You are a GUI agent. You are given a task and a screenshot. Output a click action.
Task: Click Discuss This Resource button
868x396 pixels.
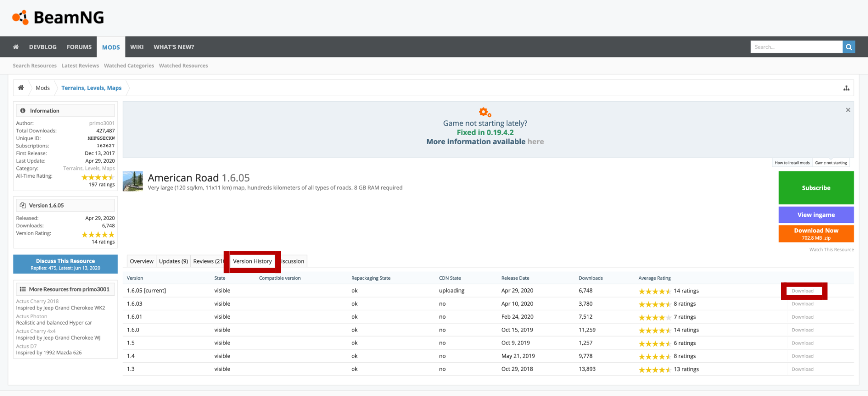point(66,264)
